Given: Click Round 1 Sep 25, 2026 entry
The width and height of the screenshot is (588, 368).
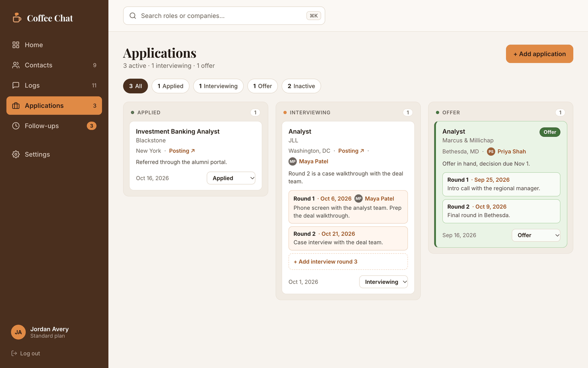Looking at the screenshot, I should click(501, 184).
